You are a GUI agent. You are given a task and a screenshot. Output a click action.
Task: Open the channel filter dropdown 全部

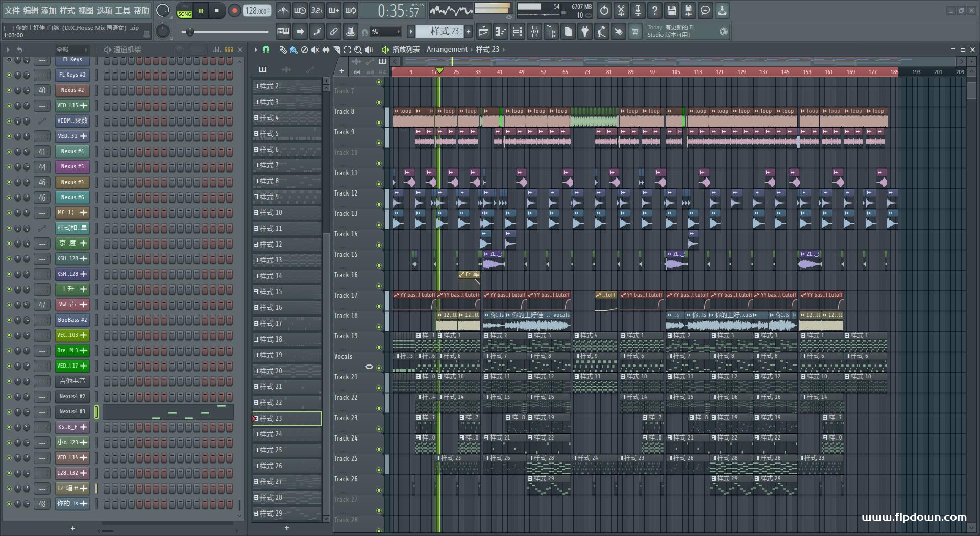[x=71, y=50]
